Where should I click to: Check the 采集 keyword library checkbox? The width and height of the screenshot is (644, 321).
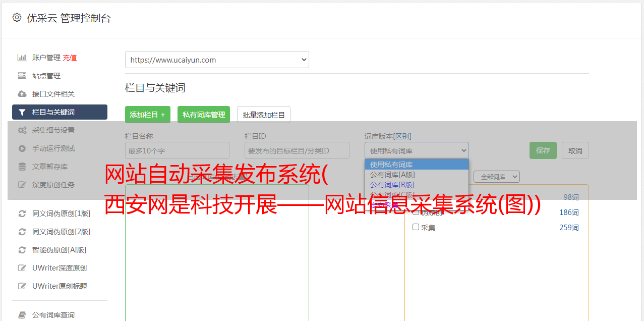click(x=416, y=227)
